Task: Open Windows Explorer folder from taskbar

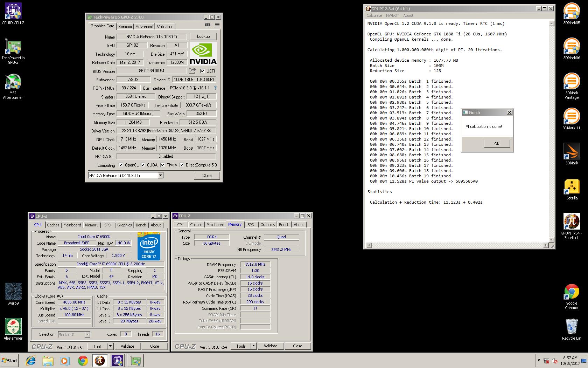Action: coord(48,361)
